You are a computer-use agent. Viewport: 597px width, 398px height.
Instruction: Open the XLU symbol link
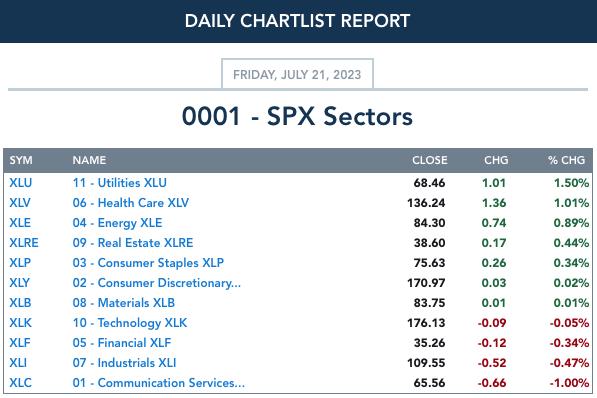21,183
